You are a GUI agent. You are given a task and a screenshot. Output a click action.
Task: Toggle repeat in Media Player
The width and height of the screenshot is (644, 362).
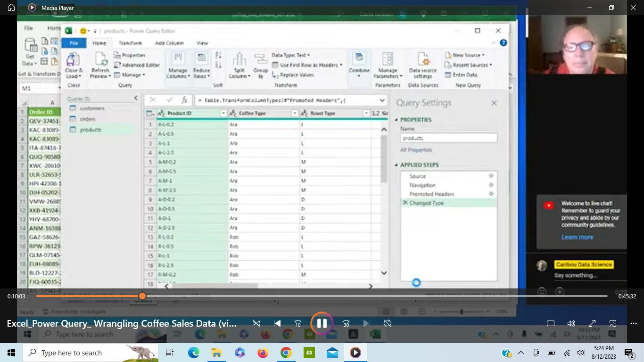click(x=388, y=323)
